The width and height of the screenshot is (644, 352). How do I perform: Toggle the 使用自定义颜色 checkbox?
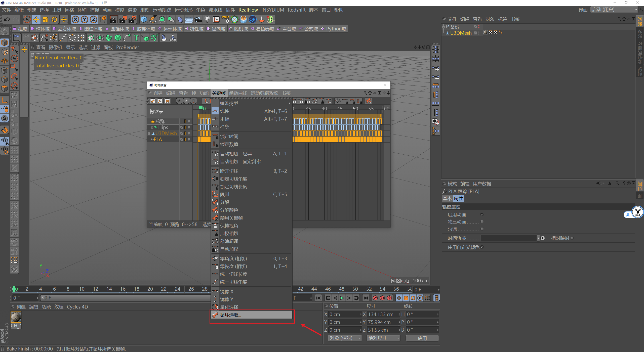click(482, 247)
